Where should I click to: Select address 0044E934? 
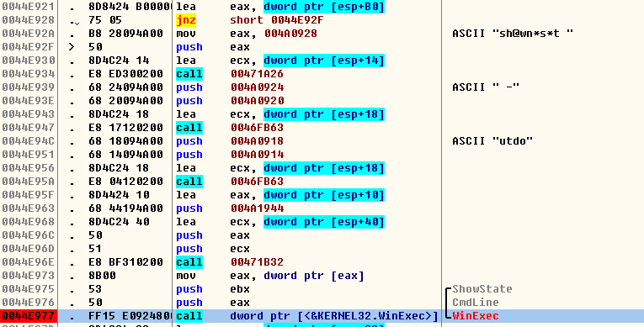click(x=28, y=74)
